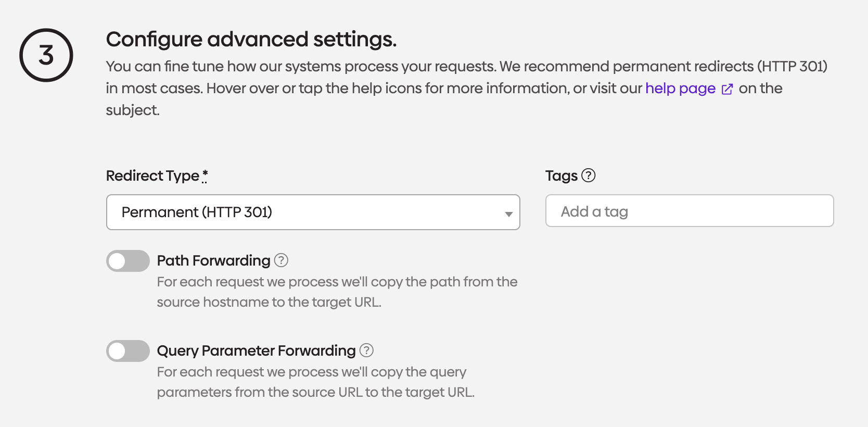
Task: Visit the help page link
Action: [680, 89]
